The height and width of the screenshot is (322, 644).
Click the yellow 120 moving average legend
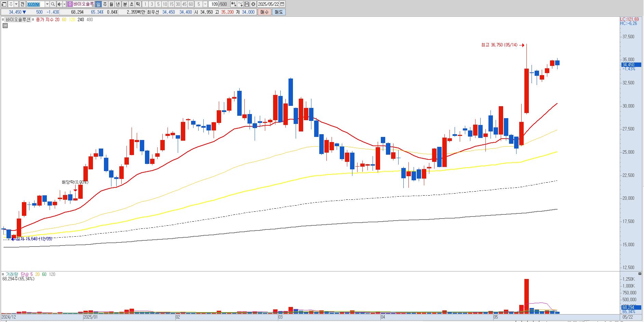pyautogui.click(x=72, y=19)
